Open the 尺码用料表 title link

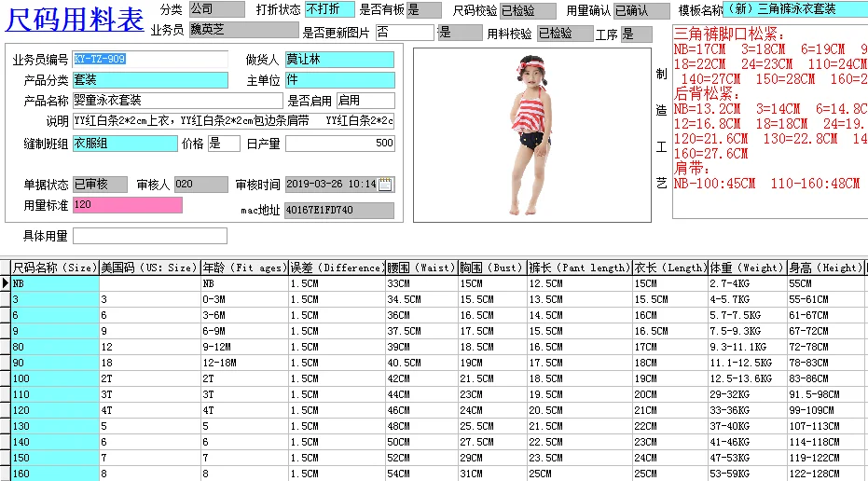click(75, 19)
